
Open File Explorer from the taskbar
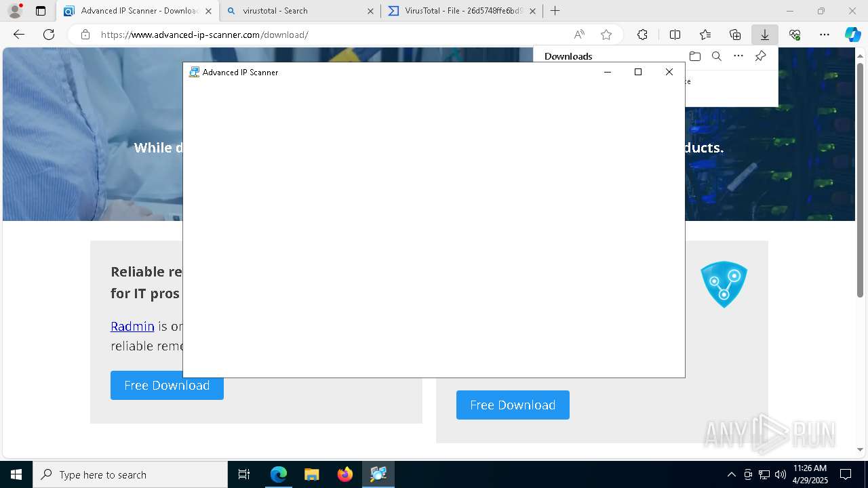tap(311, 474)
